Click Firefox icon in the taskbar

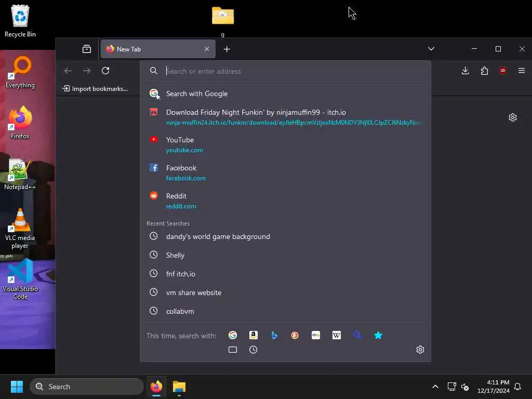[x=156, y=387]
